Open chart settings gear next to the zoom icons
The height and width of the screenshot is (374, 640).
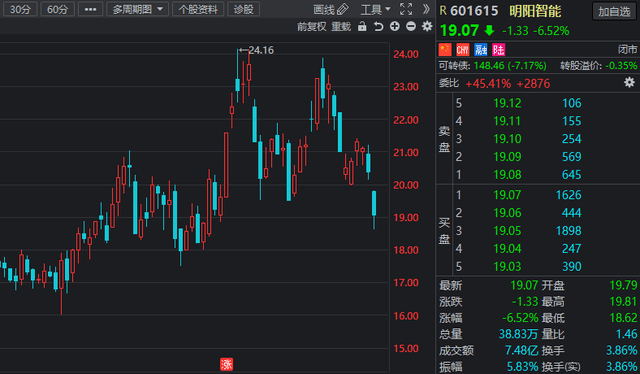tap(427, 27)
